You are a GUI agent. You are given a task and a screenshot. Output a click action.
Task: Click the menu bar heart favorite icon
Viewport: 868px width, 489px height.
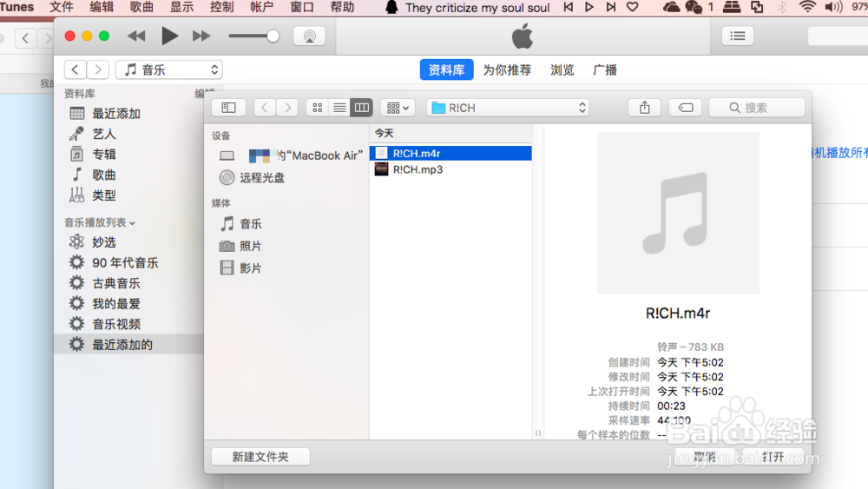click(632, 7)
